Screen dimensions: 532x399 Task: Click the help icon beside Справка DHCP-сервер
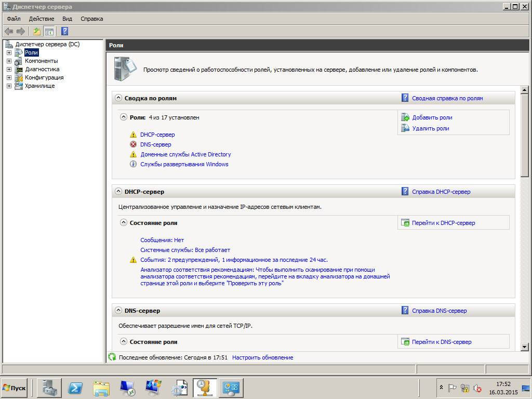coord(405,191)
